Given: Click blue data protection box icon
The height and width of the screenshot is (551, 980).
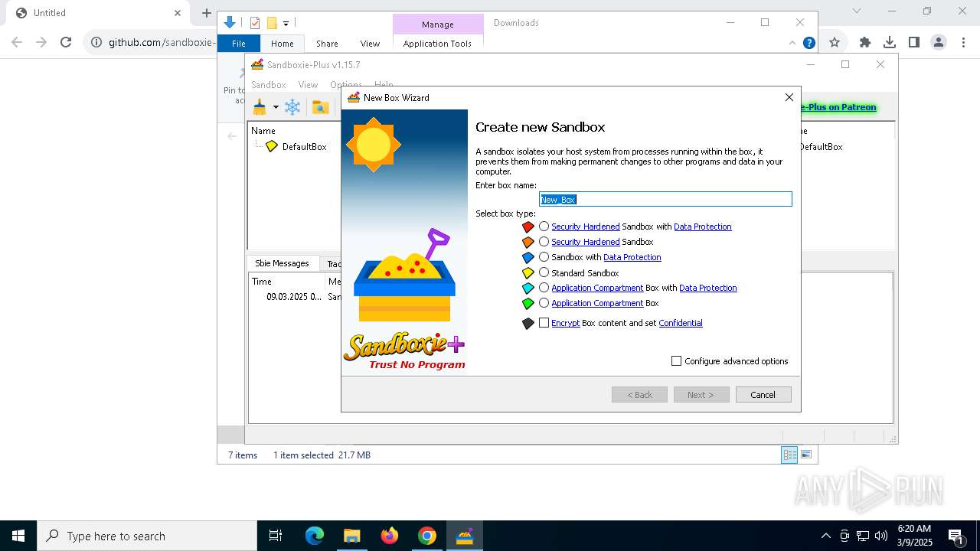Looking at the screenshot, I should tap(528, 257).
